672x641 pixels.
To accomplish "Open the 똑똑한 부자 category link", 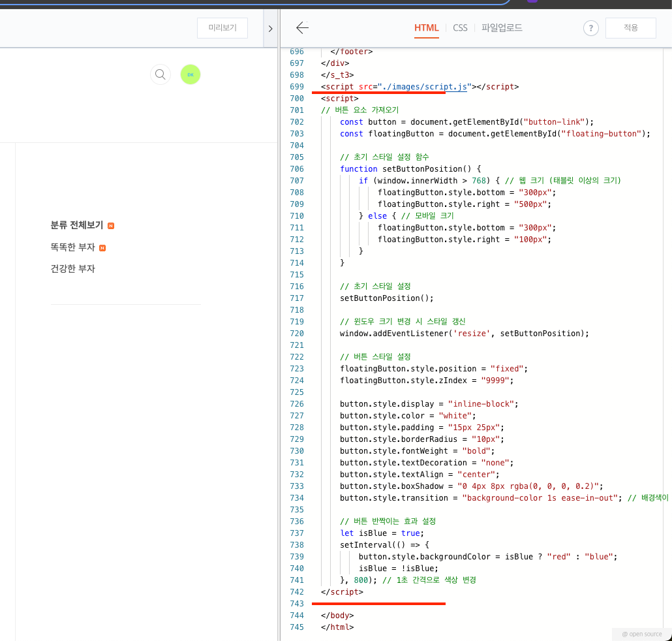I will [x=73, y=247].
